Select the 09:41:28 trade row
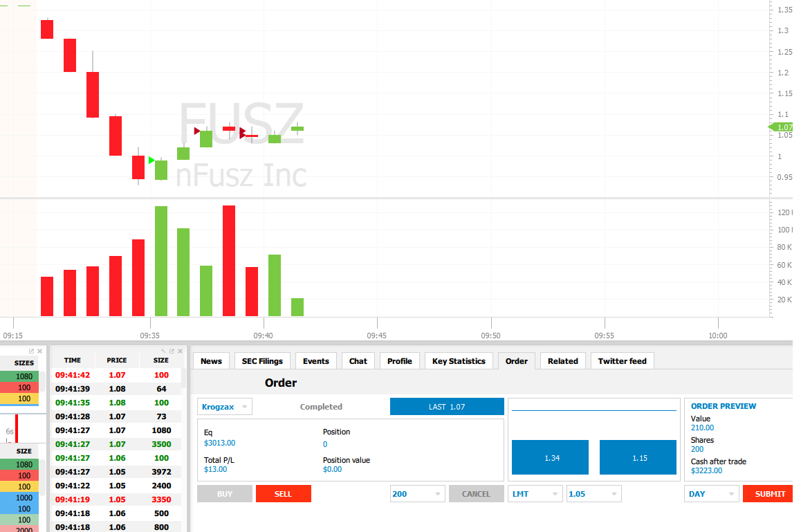The height and width of the screenshot is (532, 801). pos(116,416)
